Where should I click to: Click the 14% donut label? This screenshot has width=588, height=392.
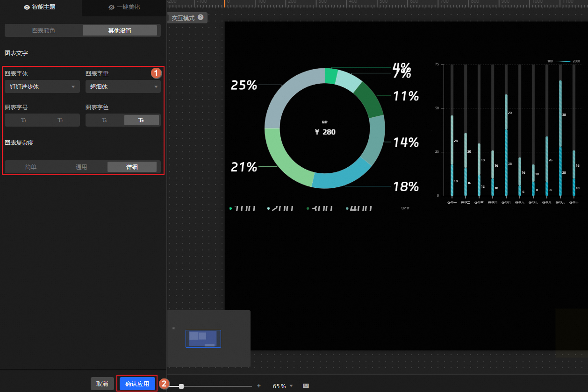click(x=406, y=142)
